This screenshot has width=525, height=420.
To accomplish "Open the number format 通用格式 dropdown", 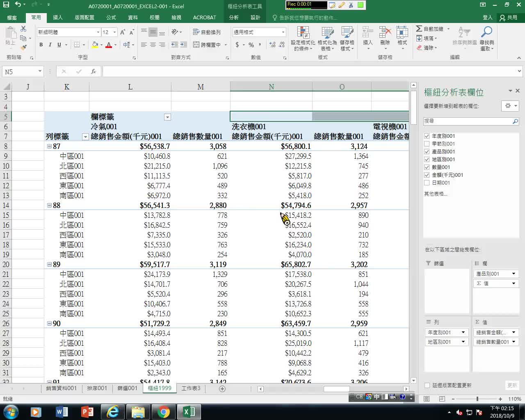I will [283, 32].
